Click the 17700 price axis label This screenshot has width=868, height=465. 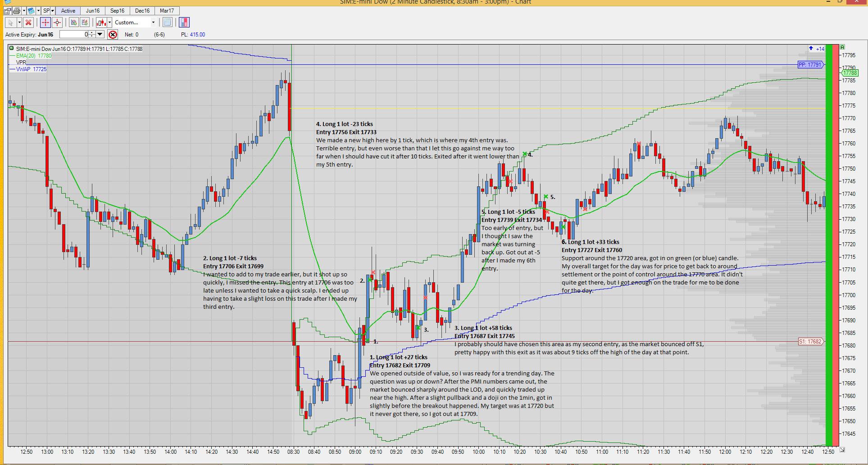849,295
